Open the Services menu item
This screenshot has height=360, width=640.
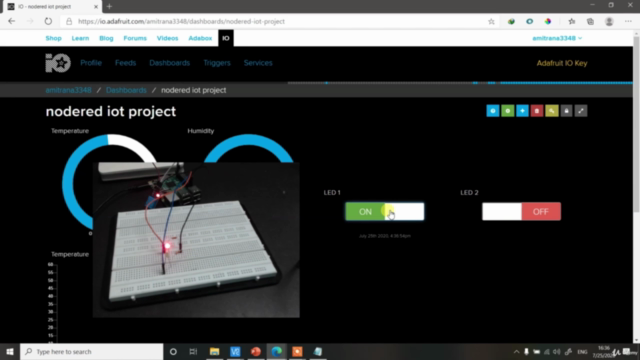point(258,63)
